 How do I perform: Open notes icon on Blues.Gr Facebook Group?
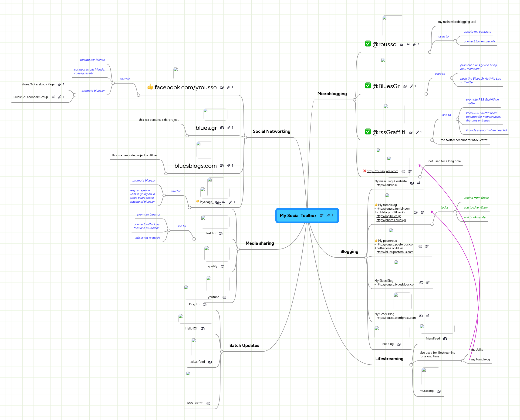point(53,97)
